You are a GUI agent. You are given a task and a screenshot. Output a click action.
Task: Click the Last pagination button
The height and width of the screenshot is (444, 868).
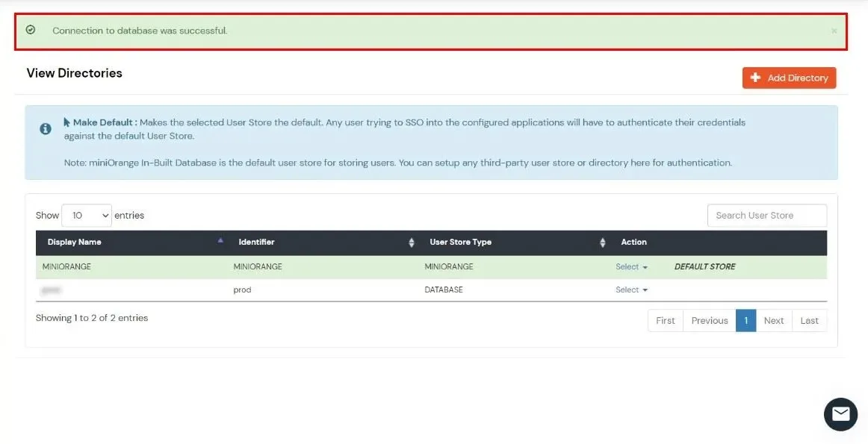pyautogui.click(x=810, y=320)
